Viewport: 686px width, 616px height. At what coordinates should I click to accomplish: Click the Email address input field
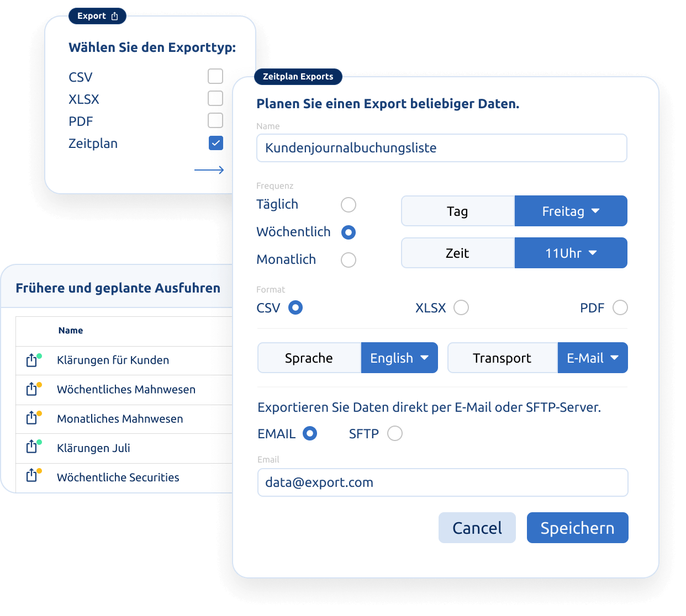pos(442,482)
